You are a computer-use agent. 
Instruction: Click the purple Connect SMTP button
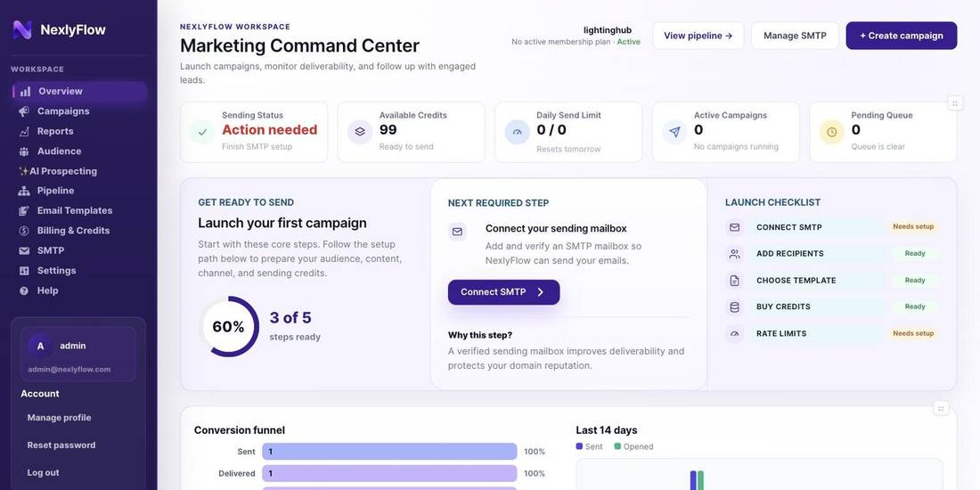coord(503,292)
